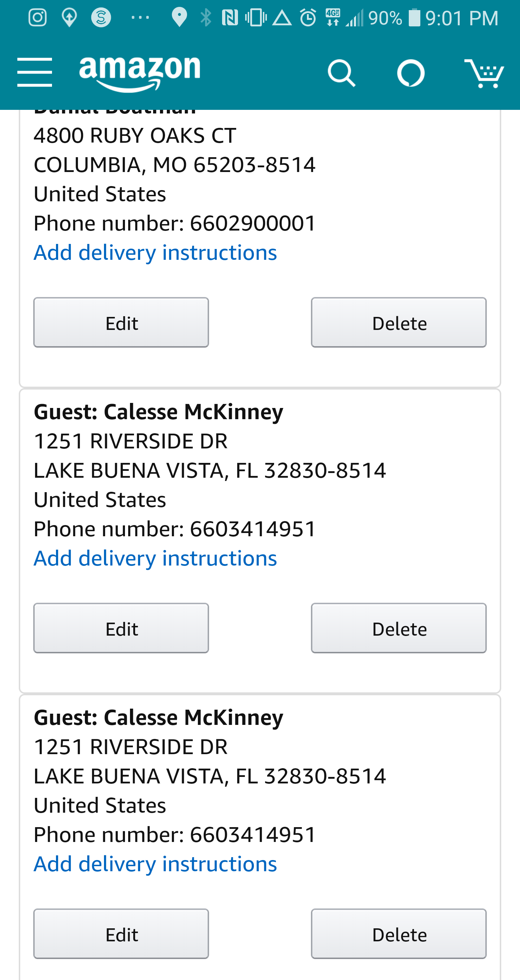This screenshot has width=520, height=980.
Task: Tap the Bluetooth status icon
Action: coord(205,17)
